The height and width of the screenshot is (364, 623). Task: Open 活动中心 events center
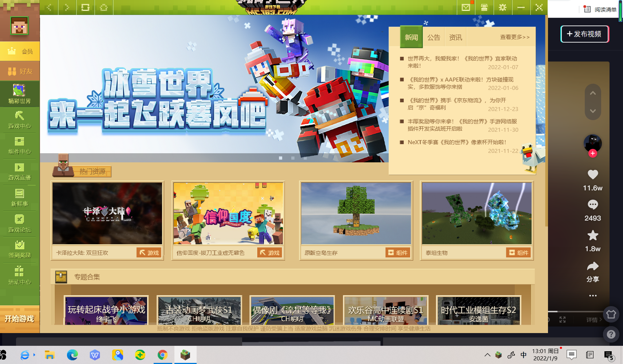coord(20,276)
